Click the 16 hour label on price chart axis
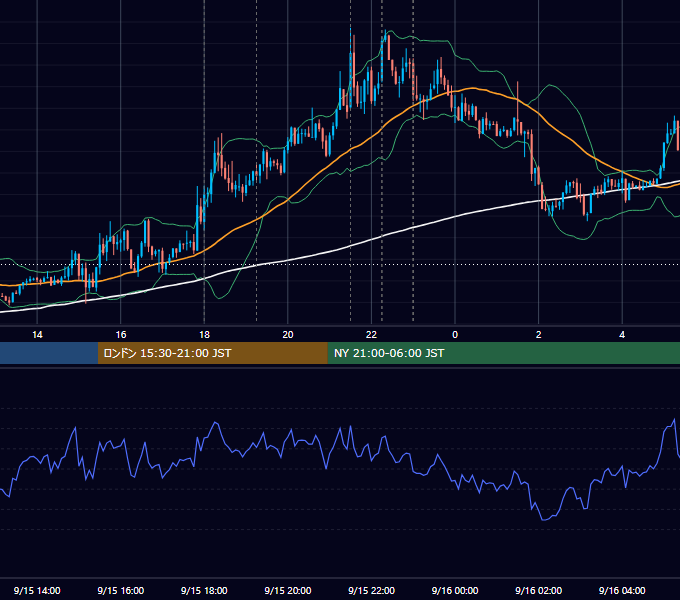 [121, 335]
